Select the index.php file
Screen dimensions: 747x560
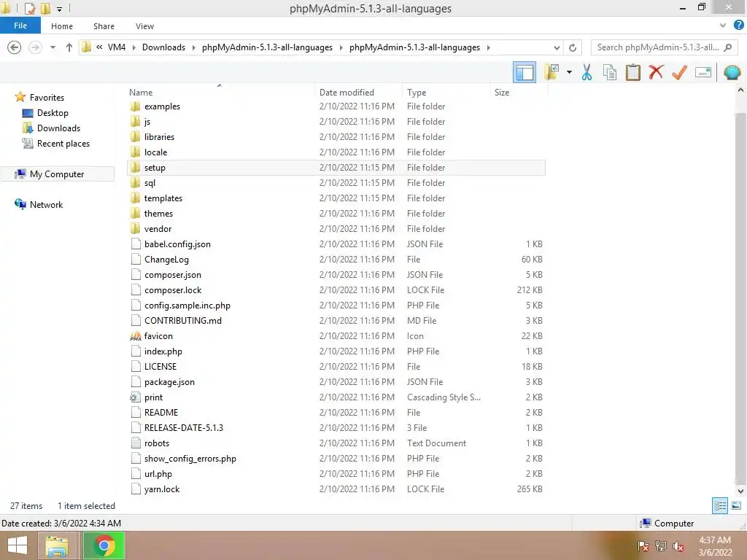tap(163, 351)
